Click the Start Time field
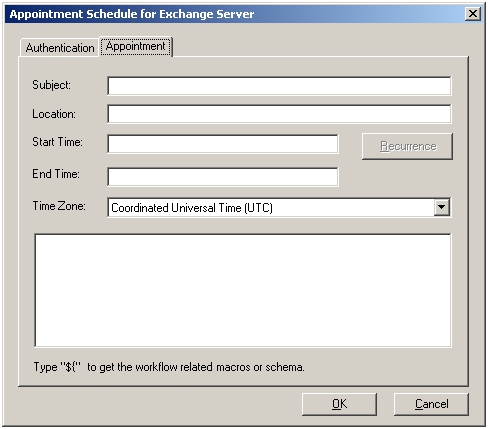488x429 pixels. 223,144
